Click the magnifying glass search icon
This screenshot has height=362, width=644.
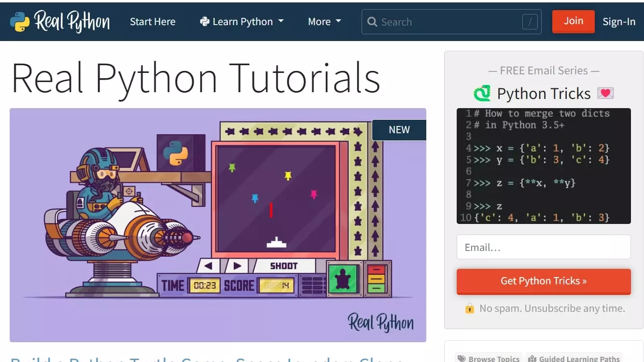372,22
